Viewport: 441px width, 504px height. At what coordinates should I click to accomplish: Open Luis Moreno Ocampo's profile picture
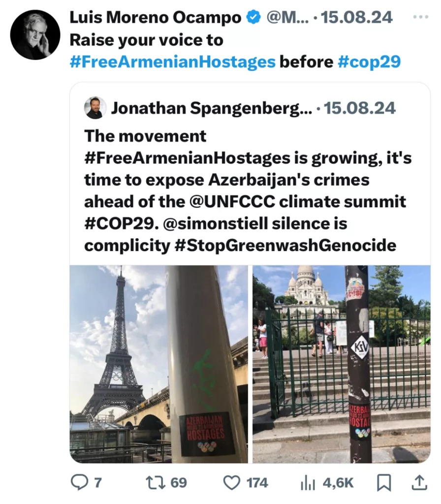[35, 35]
